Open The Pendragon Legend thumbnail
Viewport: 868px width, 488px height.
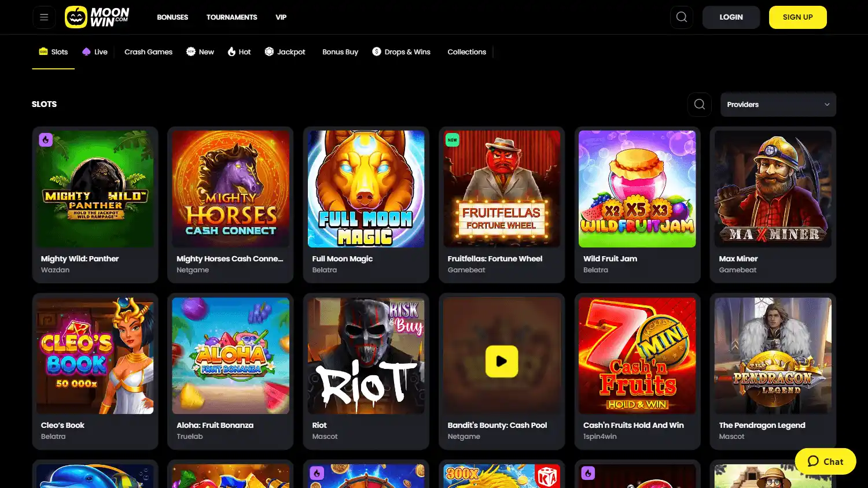click(773, 356)
